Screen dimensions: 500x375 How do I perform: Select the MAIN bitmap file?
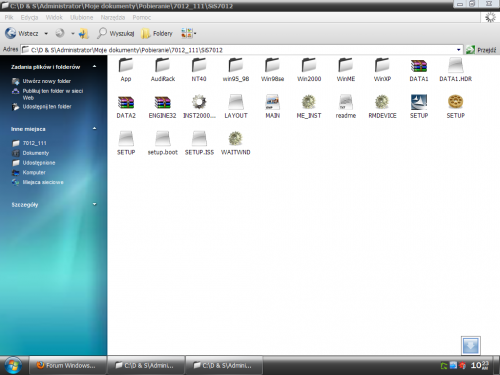point(272,106)
